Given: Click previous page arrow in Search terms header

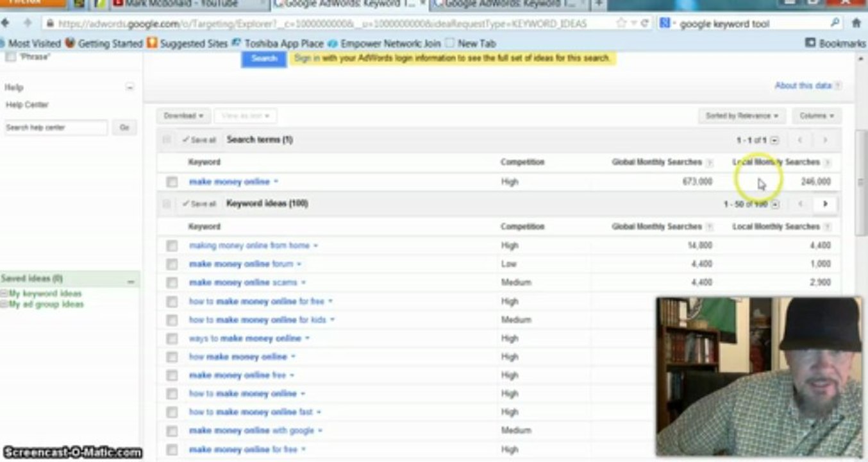Looking at the screenshot, I should click(800, 140).
